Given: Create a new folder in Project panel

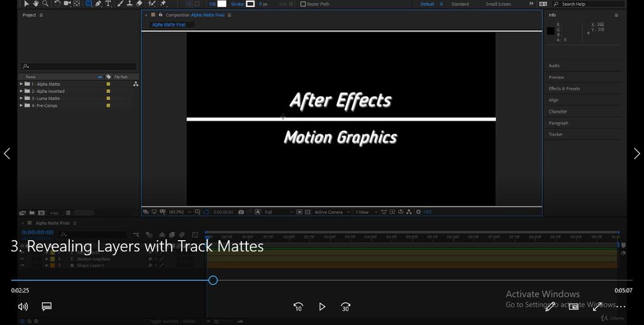Looking at the screenshot, I should pos(31,213).
